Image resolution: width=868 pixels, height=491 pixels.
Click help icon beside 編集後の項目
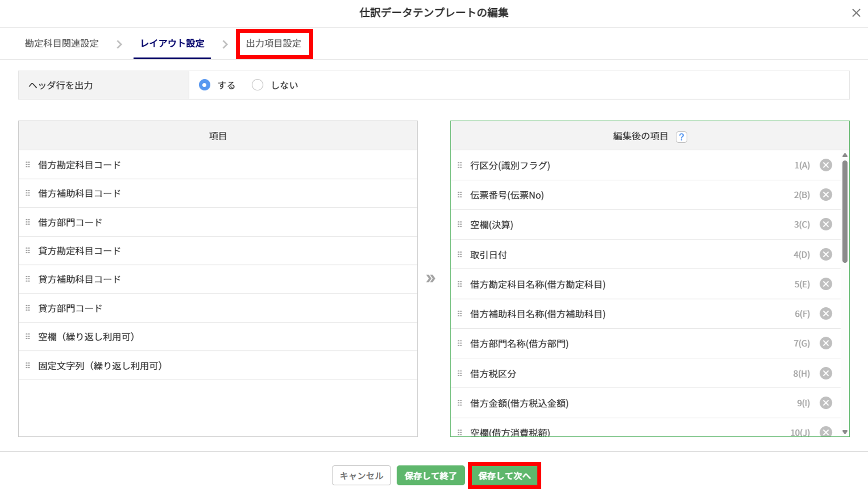pyautogui.click(x=681, y=137)
